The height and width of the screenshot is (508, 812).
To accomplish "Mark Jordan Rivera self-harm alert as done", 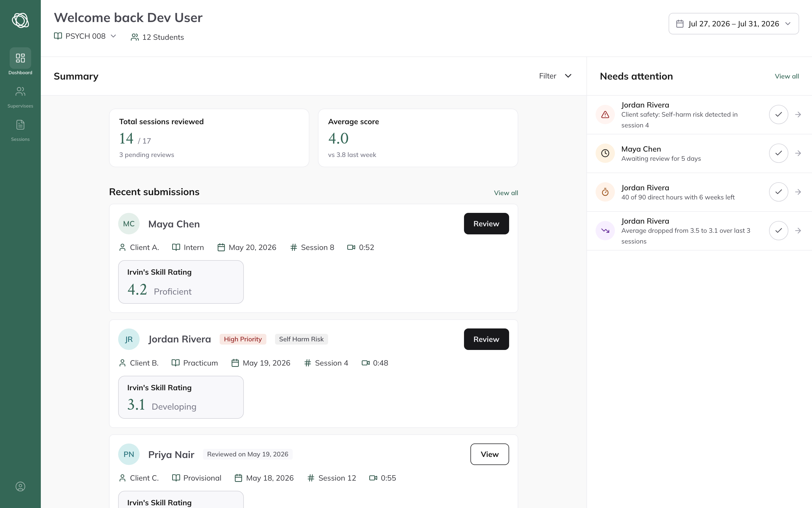I will point(778,115).
